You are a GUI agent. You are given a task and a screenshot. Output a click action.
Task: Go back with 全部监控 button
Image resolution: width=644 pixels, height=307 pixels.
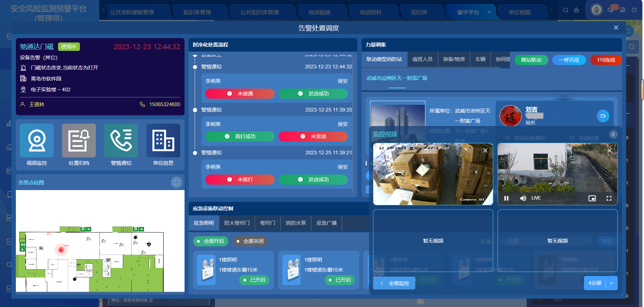click(394, 283)
